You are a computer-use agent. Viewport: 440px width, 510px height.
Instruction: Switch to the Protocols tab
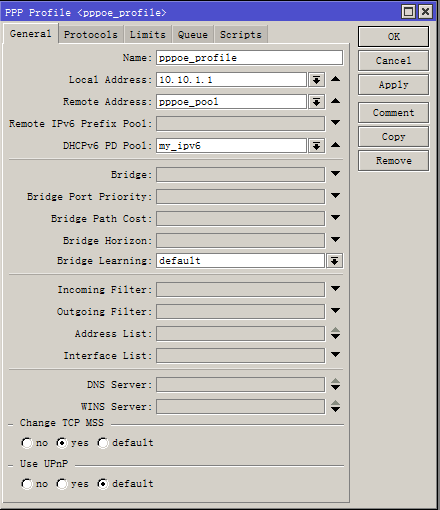91,34
